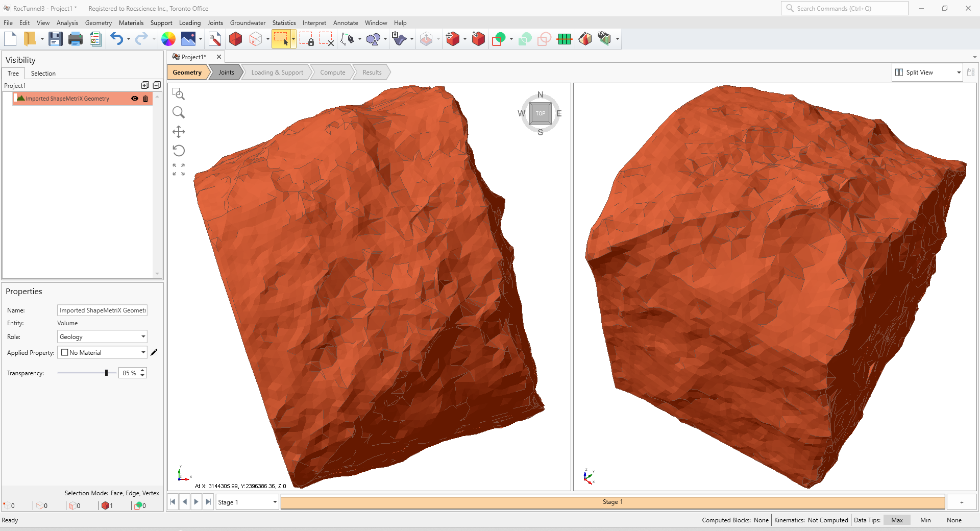Click the Print icon in toolbar
This screenshot has height=531, width=980.
(x=76, y=39)
